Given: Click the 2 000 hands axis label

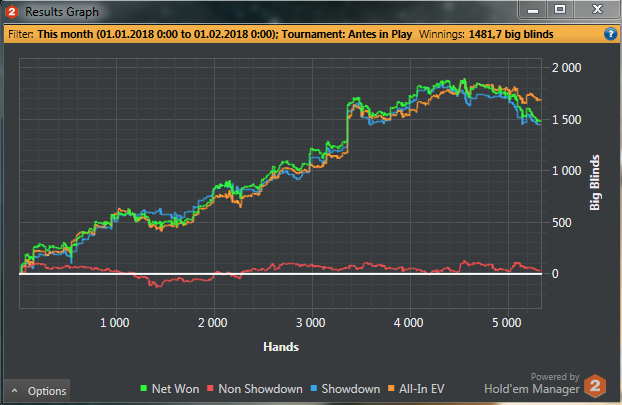Looking at the screenshot, I should [x=213, y=322].
